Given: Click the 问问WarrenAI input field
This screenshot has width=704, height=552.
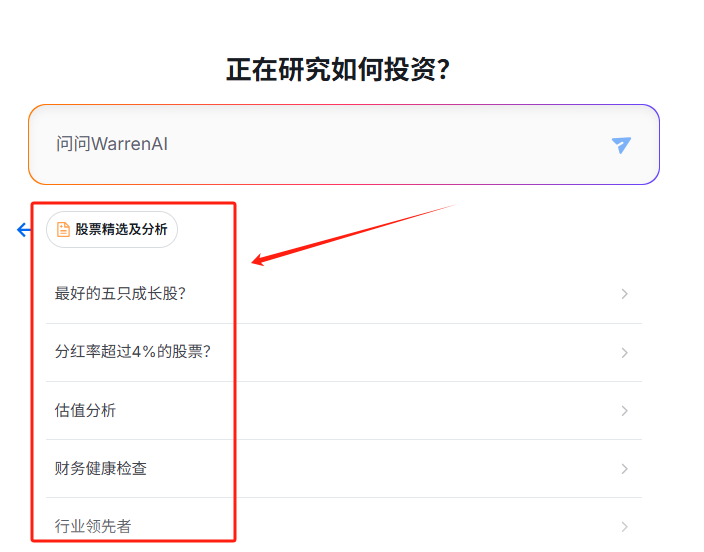Looking at the screenshot, I should 344,145.
